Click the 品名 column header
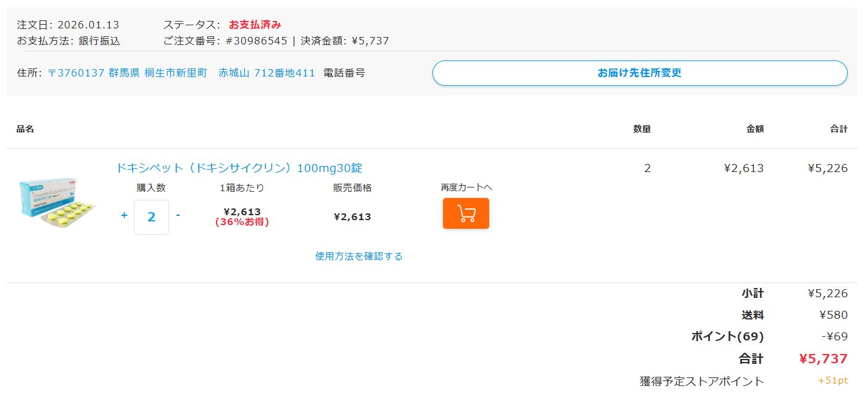 [x=25, y=129]
